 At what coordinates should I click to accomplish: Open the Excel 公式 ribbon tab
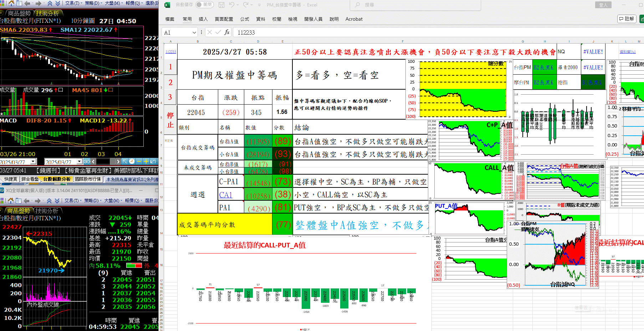[245, 19]
